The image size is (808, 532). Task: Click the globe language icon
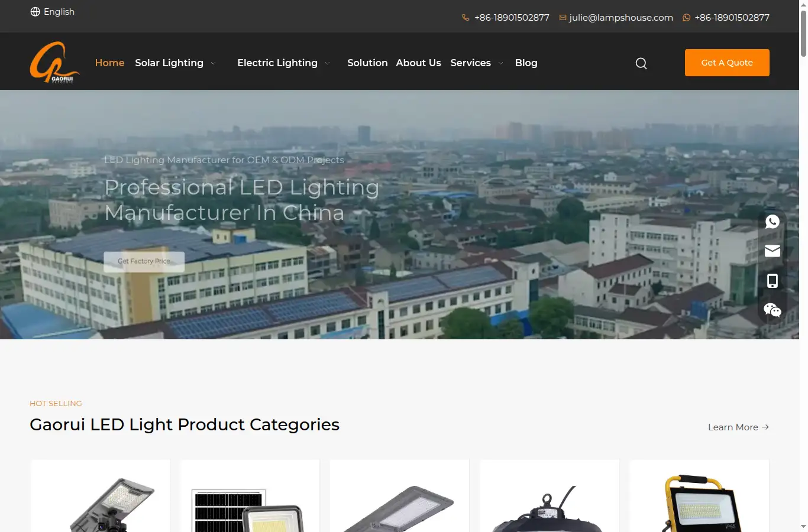(35, 12)
